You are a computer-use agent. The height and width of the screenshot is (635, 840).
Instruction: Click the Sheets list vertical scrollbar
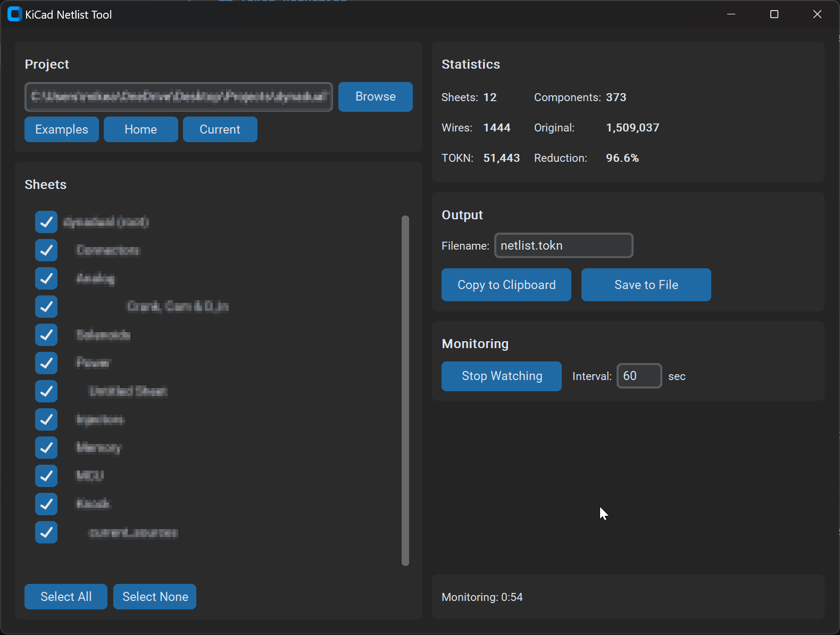point(405,391)
